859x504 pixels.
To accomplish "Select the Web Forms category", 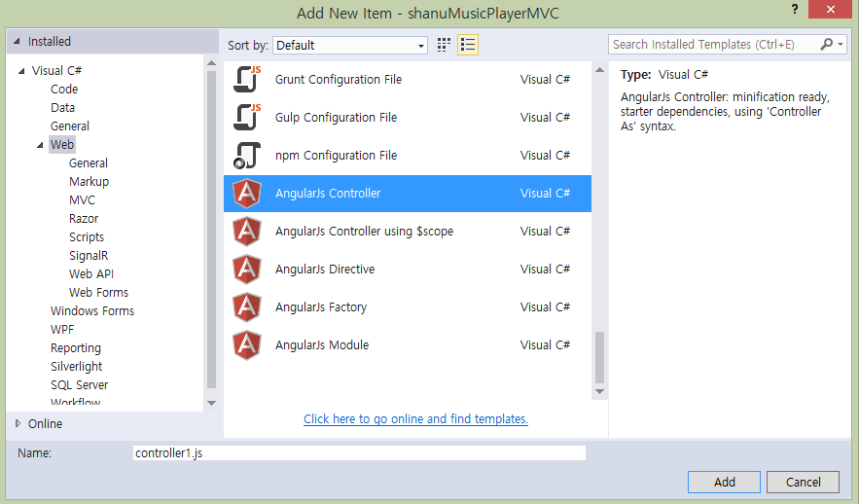I will (98, 293).
